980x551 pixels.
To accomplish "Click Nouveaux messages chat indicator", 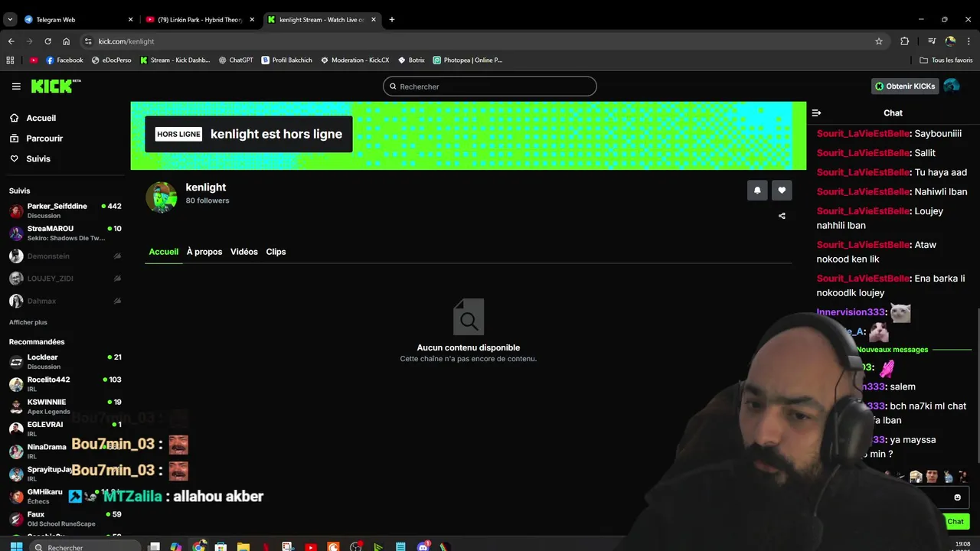I will coord(892,350).
